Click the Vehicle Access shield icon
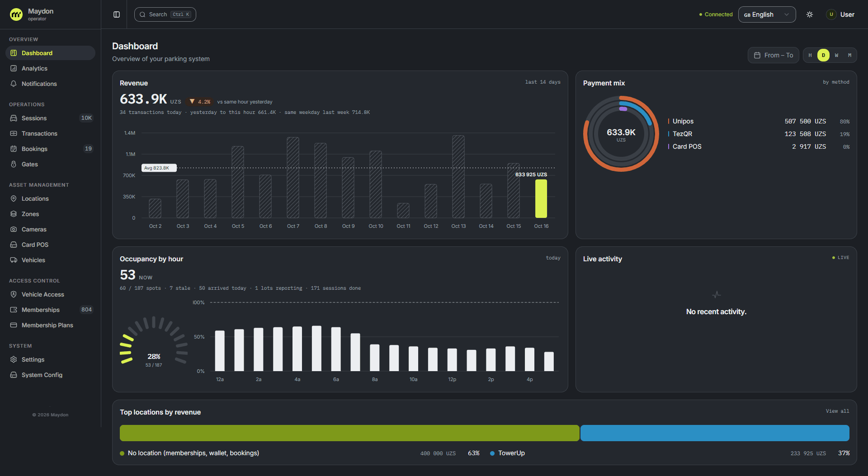868x476 pixels. tap(14, 294)
